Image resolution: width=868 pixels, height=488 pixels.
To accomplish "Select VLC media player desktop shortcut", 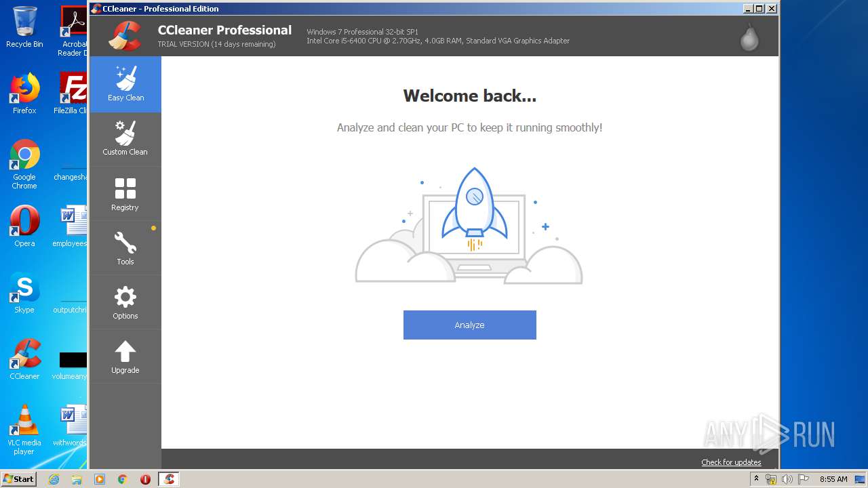I will pos(24,430).
